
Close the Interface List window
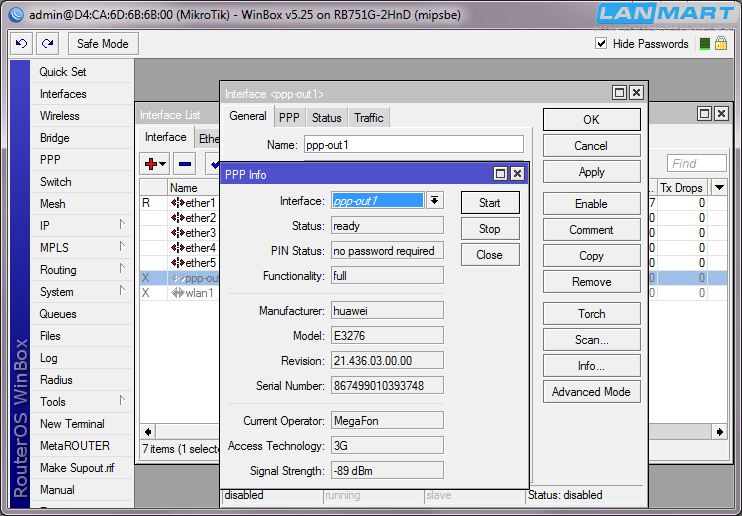click(721, 114)
